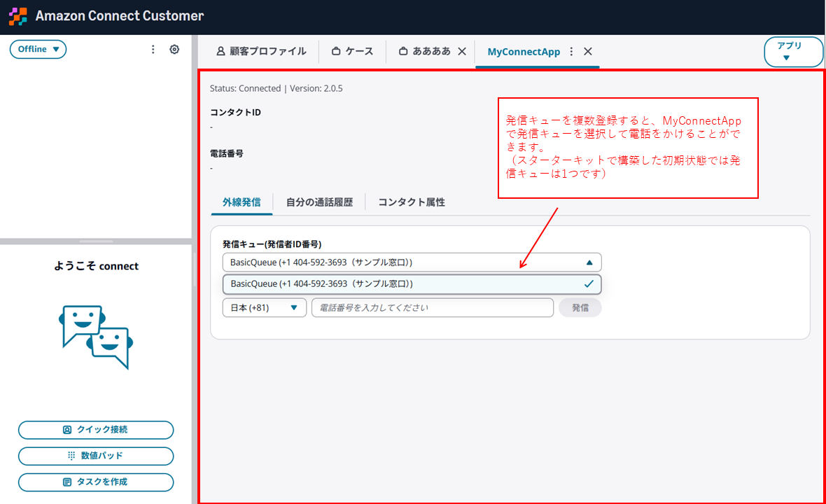Collapse the 発信キュー combo box
Viewport: 826px width, 504px height.
tap(412, 262)
